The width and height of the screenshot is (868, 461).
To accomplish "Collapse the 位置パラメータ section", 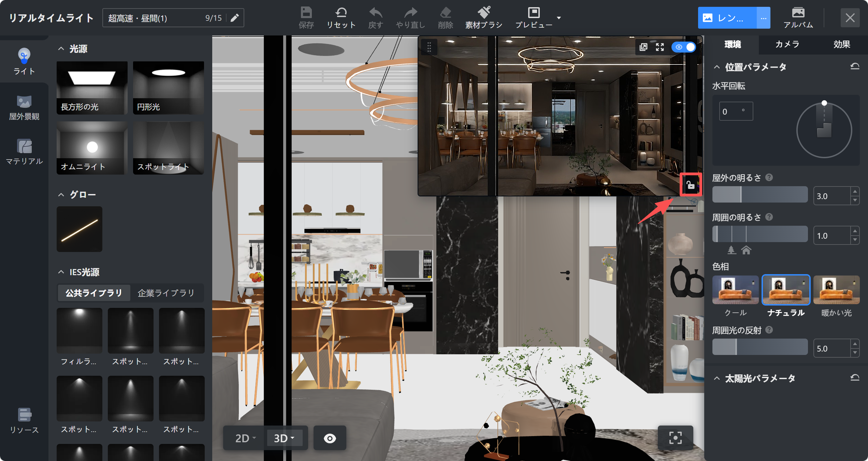I will click(717, 67).
